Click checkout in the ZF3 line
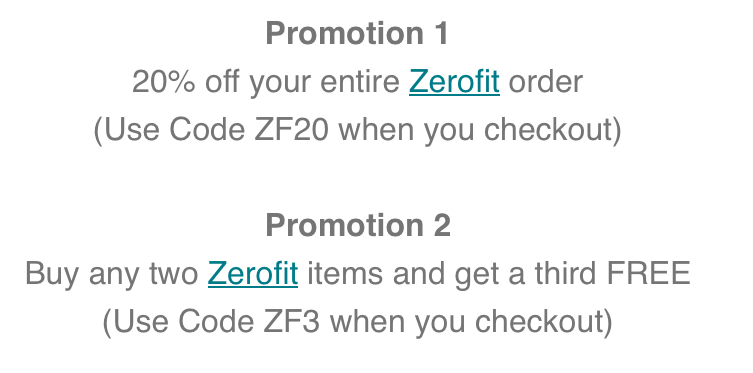753x373 pixels. 544,322
